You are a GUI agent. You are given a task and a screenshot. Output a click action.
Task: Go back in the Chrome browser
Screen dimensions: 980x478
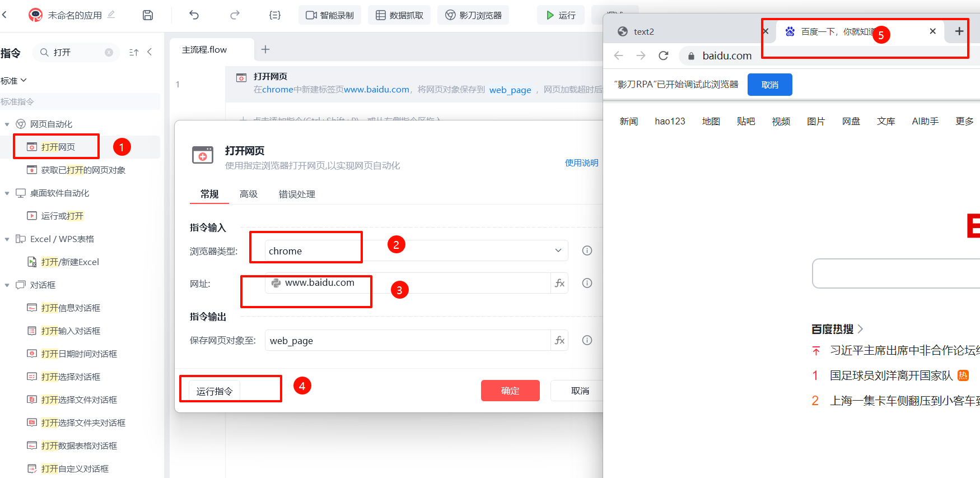(x=619, y=55)
